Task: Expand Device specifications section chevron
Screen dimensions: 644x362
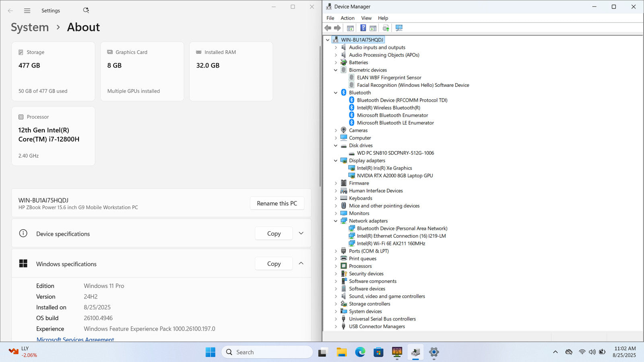Action: [301, 233]
